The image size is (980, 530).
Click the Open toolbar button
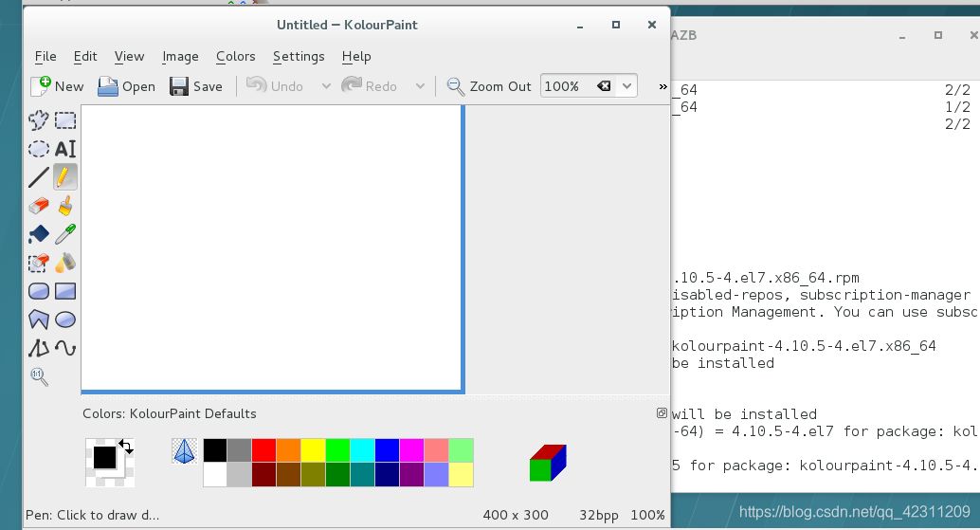pyautogui.click(x=126, y=86)
